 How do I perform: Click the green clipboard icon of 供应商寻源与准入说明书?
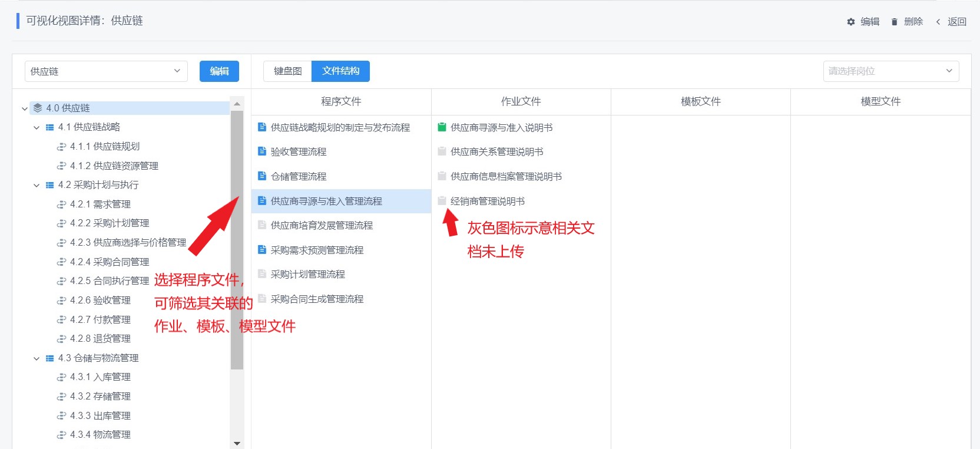click(x=442, y=127)
